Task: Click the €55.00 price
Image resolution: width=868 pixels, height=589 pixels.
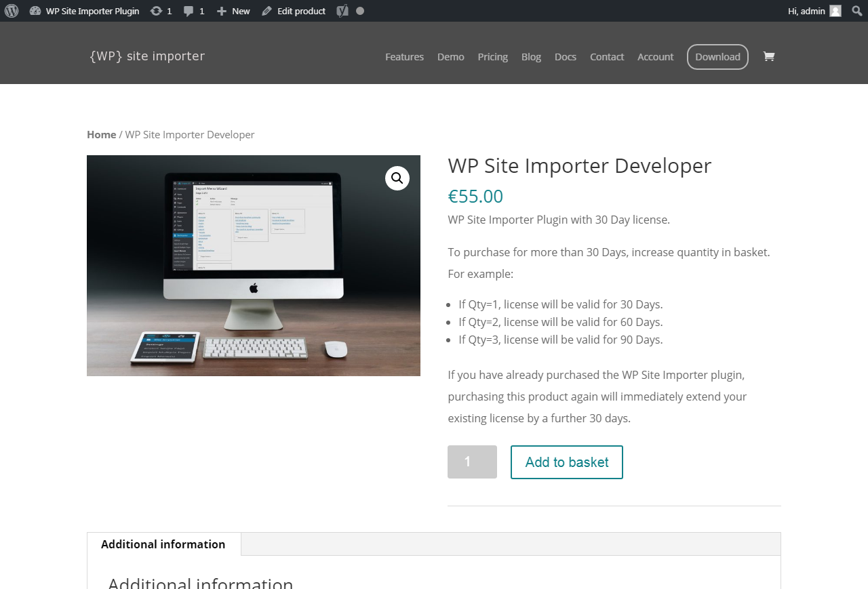Action: click(x=475, y=197)
